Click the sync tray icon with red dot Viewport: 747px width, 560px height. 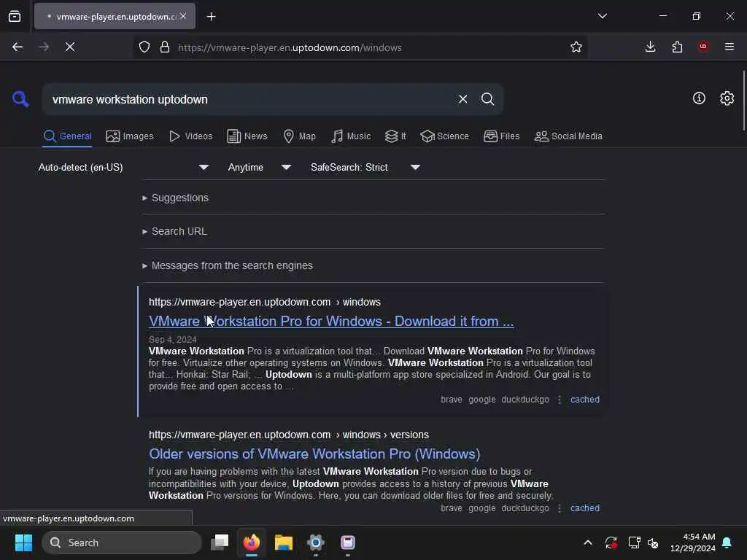(611, 542)
